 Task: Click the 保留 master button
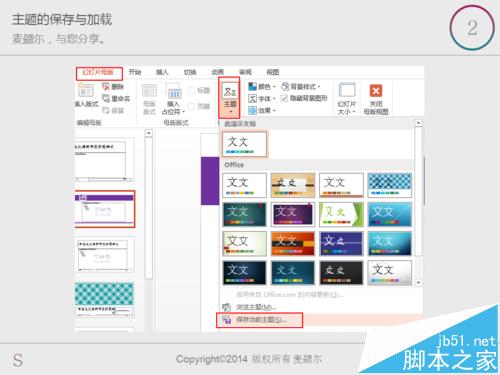[113, 110]
